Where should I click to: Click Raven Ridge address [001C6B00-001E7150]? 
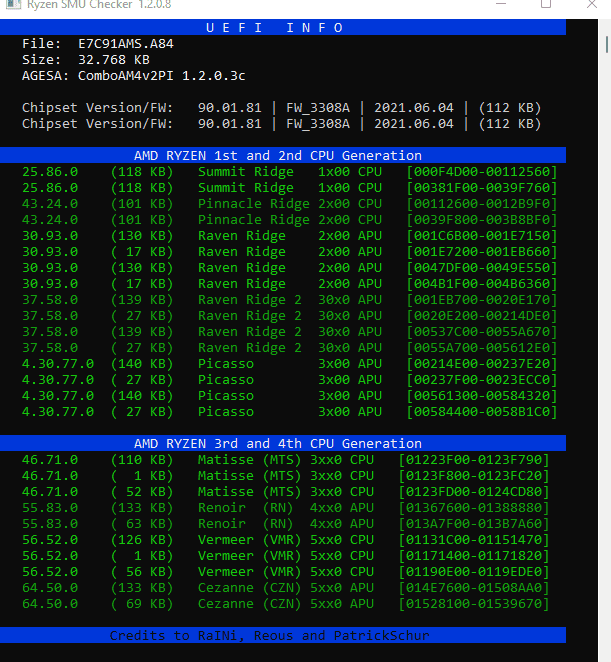point(482,236)
